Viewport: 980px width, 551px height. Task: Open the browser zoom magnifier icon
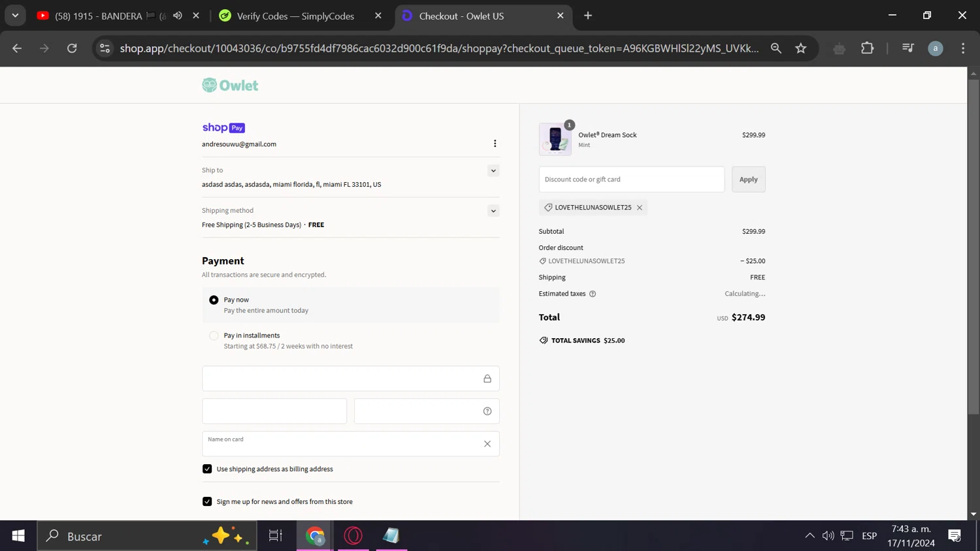pos(776,48)
